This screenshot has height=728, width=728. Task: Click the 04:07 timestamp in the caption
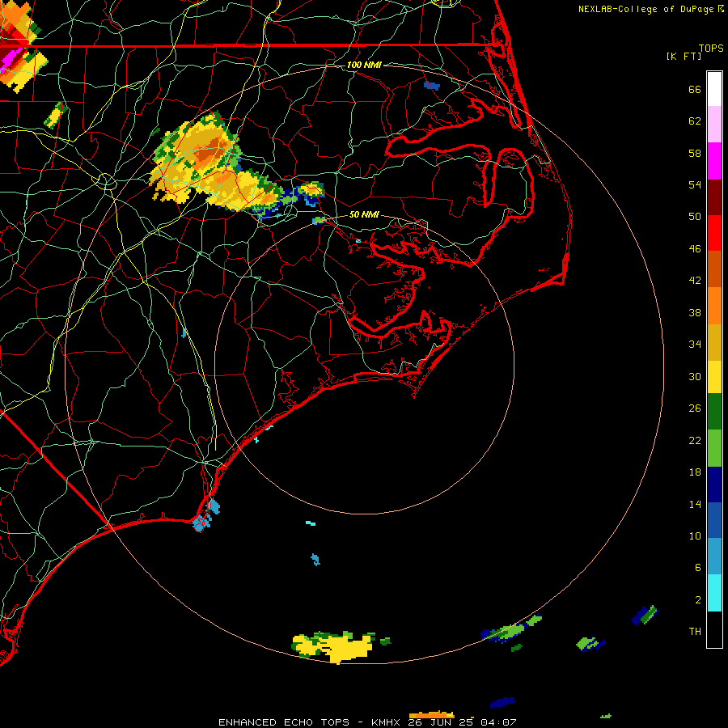498,722
